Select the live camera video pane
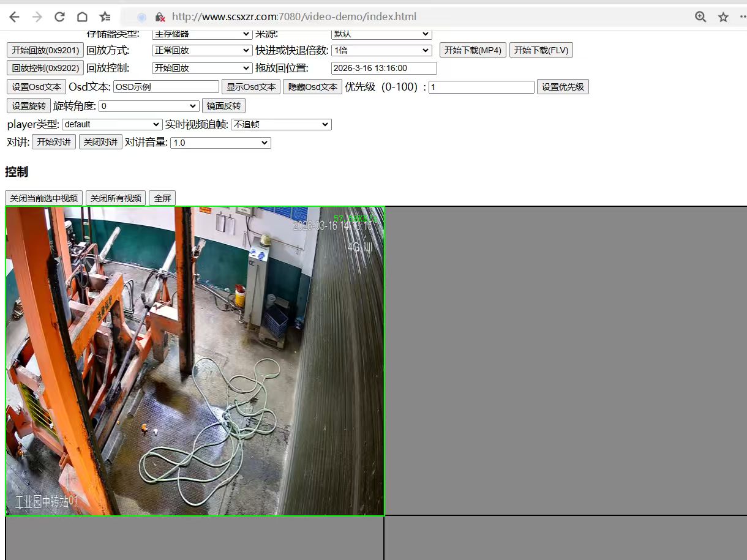This screenshot has width=747, height=560. (195, 361)
